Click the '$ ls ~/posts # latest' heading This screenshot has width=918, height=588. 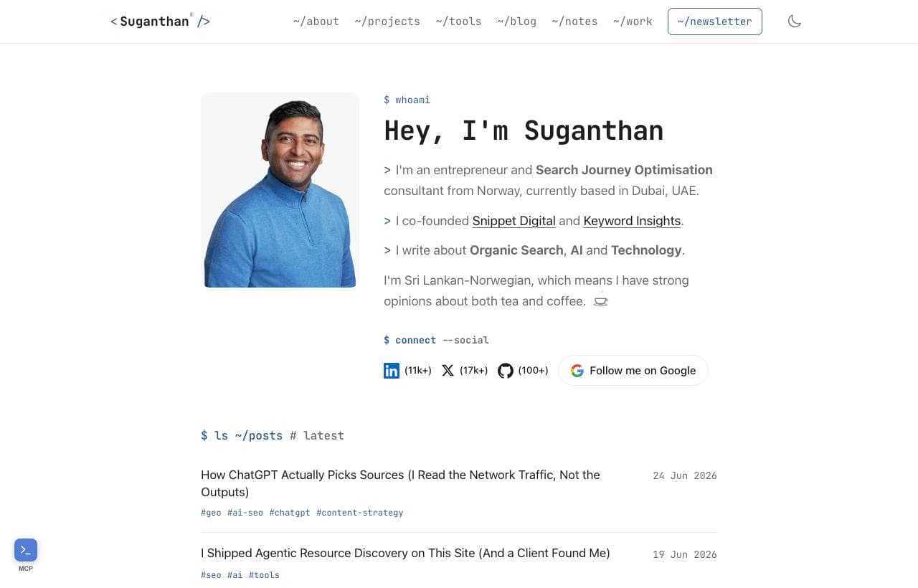(273, 435)
